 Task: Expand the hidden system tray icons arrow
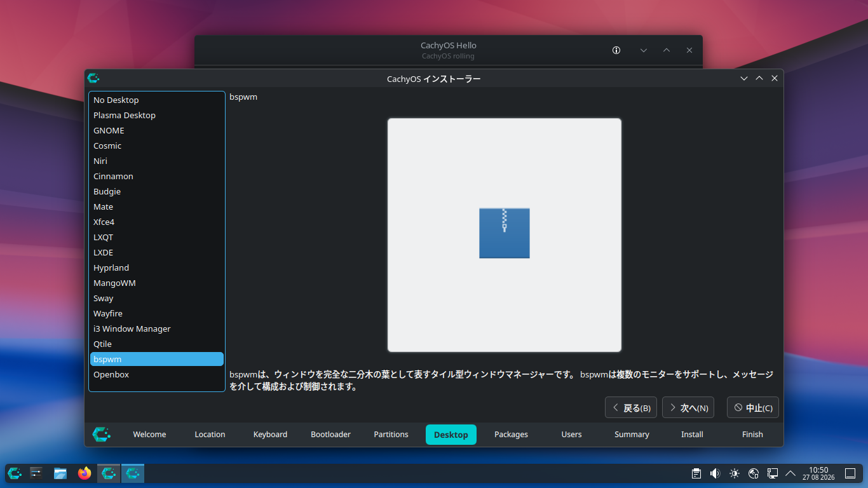790,473
